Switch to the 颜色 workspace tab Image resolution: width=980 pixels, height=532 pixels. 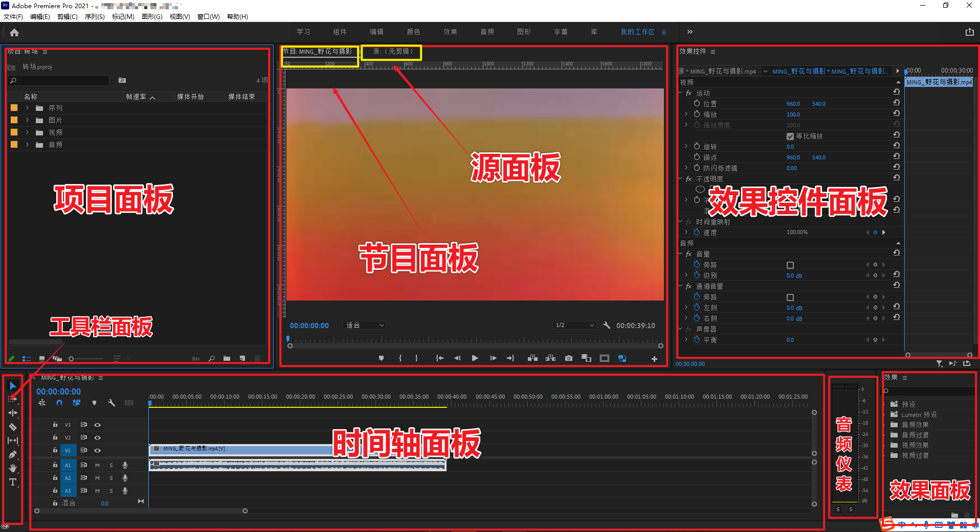[x=413, y=32]
